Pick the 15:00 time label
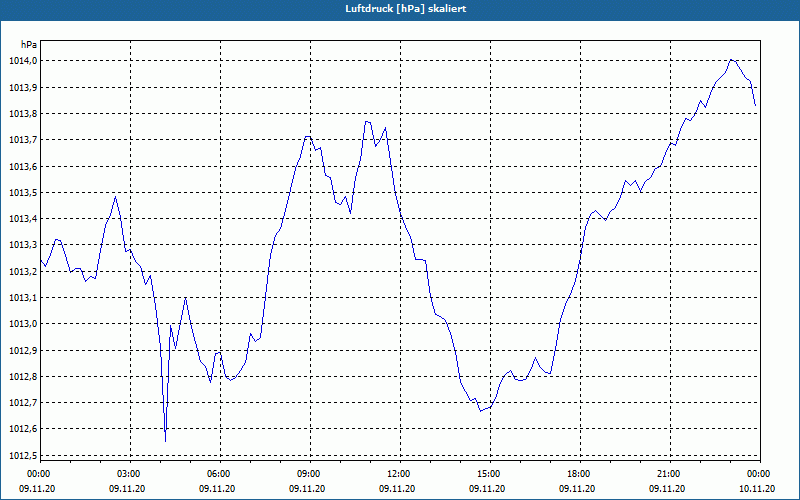This screenshot has width=800, height=500. tap(489, 474)
